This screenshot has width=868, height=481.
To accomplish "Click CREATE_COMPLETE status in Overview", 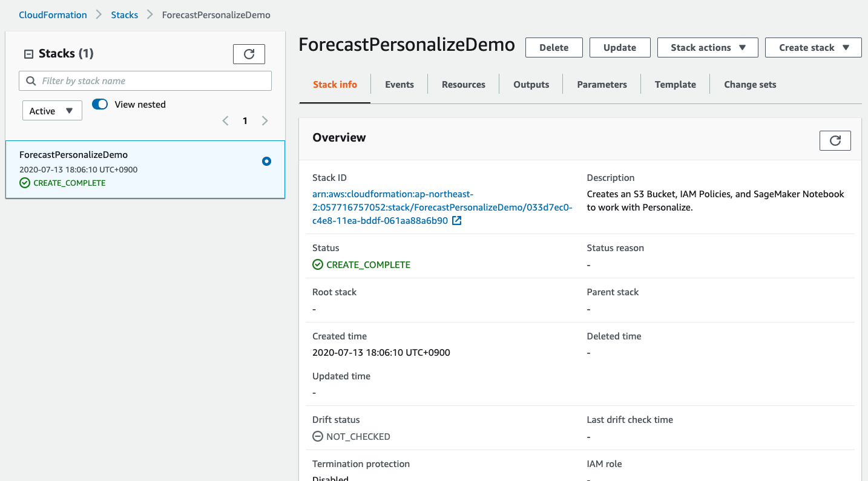I will [361, 264].
